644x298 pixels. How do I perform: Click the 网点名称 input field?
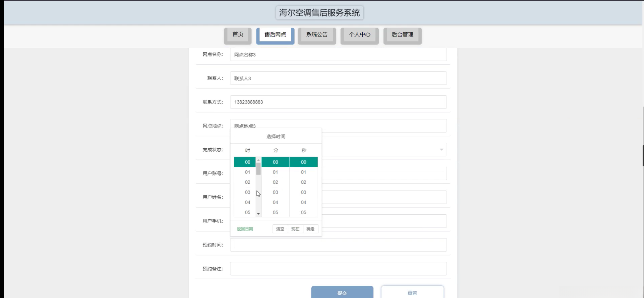point(338,54)
